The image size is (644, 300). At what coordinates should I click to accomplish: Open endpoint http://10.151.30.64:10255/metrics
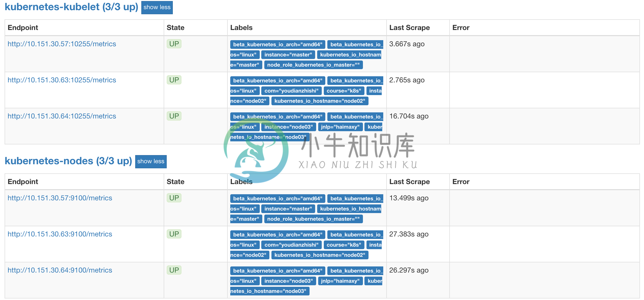coord(62,116)
